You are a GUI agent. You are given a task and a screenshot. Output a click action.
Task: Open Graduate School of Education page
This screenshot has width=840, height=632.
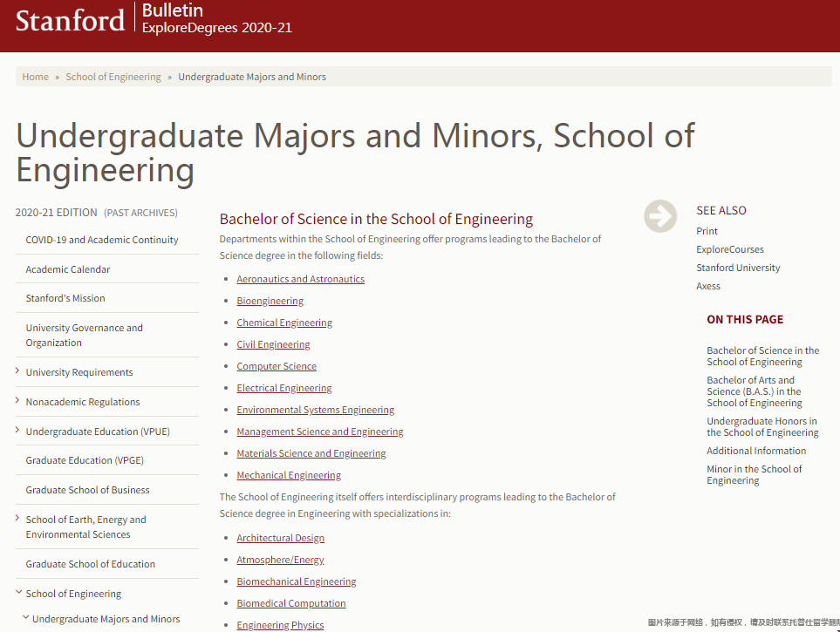point(90,564)
